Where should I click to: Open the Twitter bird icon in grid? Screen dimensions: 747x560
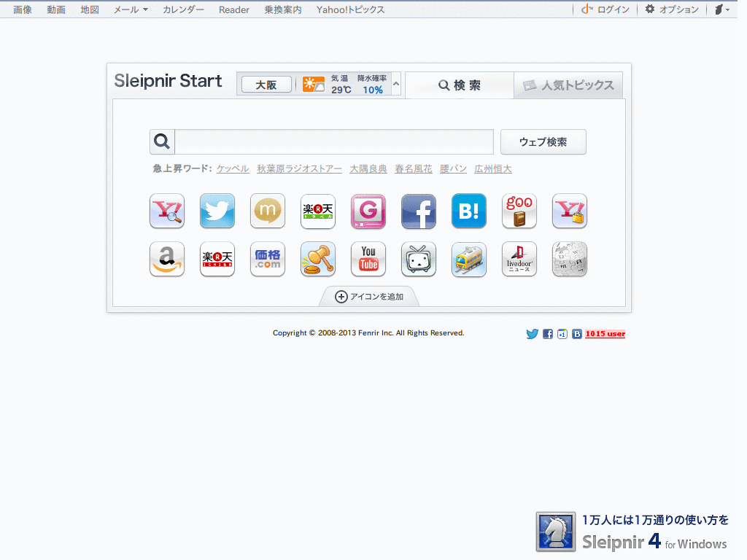pos(217,211)
